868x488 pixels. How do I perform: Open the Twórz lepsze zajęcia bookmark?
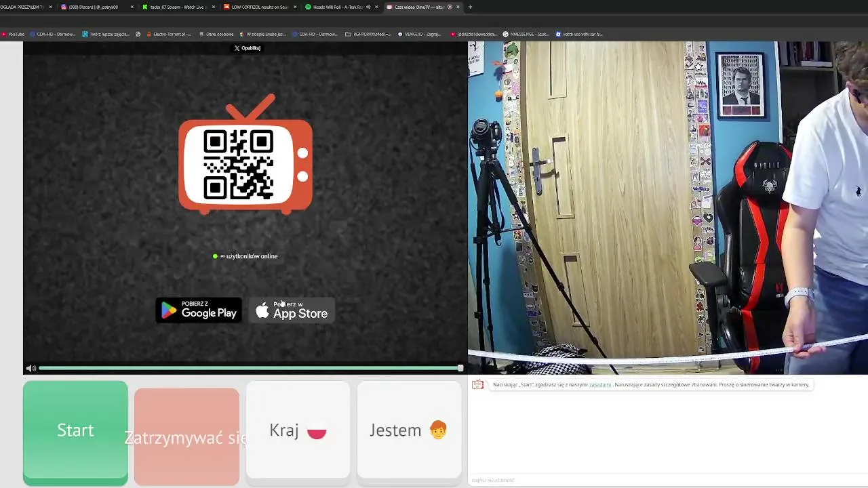[105, 34]
